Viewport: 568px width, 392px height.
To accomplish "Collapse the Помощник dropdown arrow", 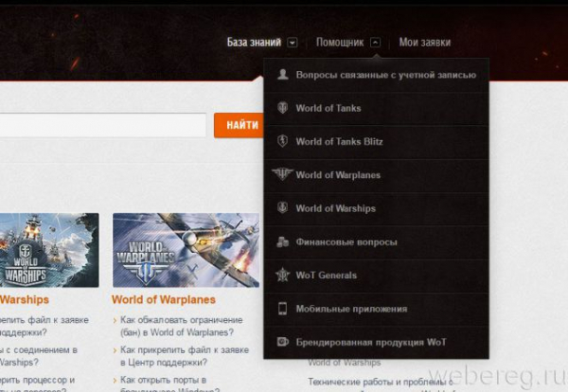I will click(x=375, y=43).
